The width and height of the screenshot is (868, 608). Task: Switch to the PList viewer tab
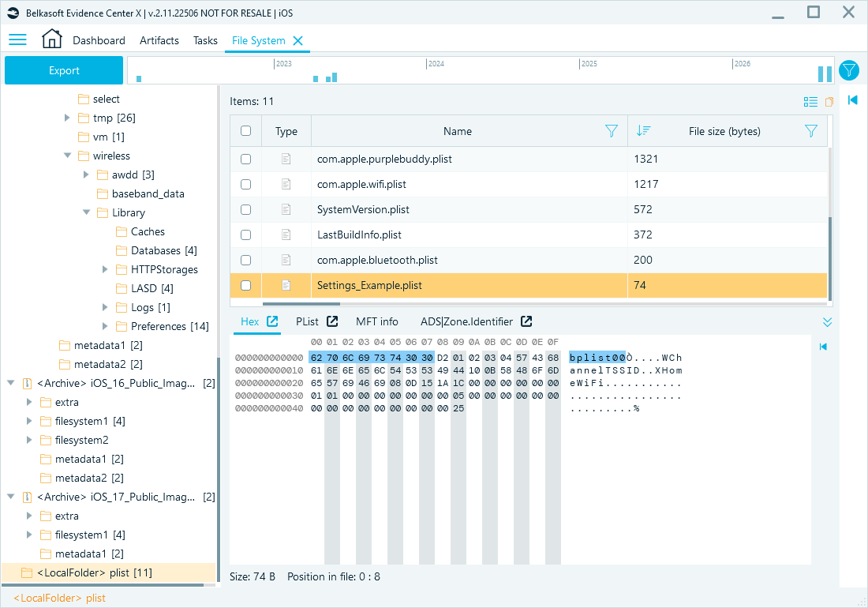pyautogui.click(x=307, y=321)
